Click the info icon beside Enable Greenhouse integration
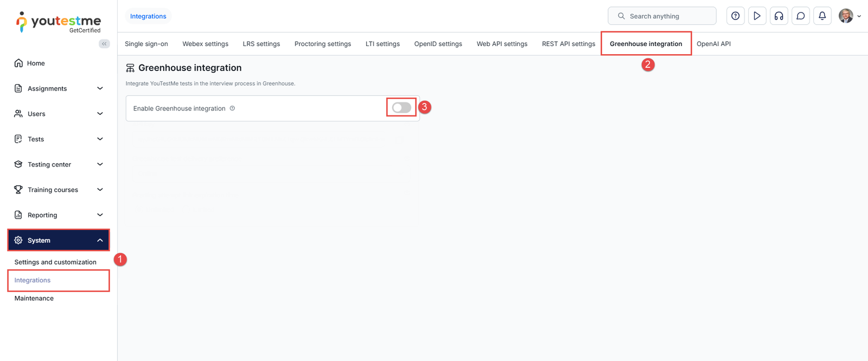 [x=232, y=108]
